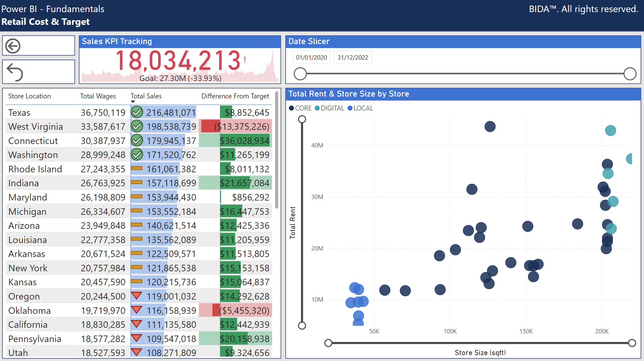Click the undo reset arrow icon
The width and height of the screenshot is (644, 361).
15,72
